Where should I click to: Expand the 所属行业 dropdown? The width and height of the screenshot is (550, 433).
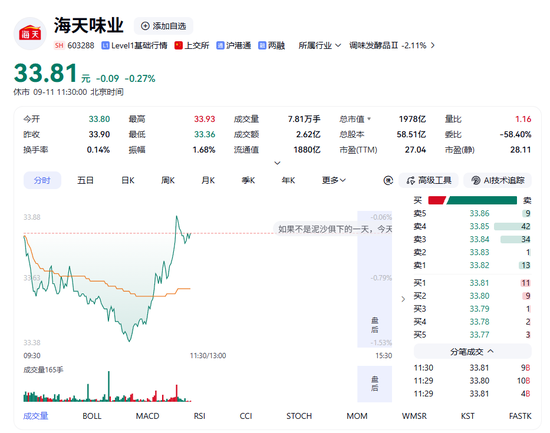point(320,45)
